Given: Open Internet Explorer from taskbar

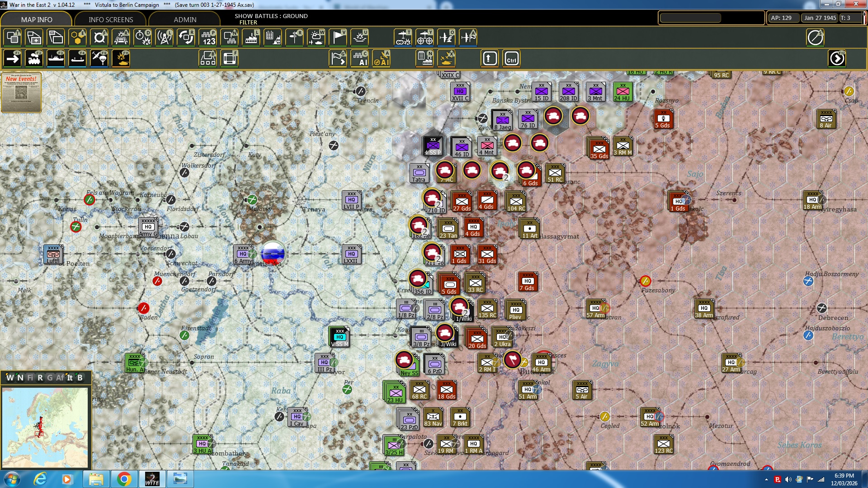Looking at the screenshot, I should tap(41, 479).
